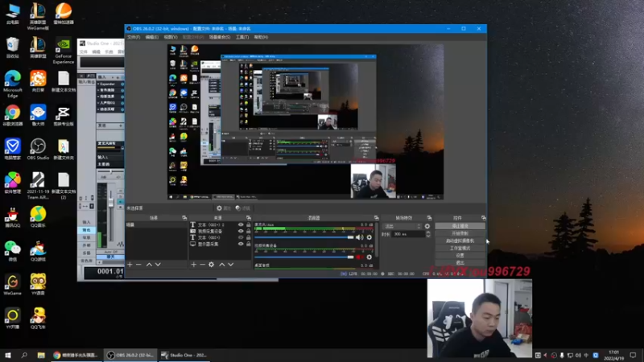
Task: Add a new source with plus icon
Action: 193,265
